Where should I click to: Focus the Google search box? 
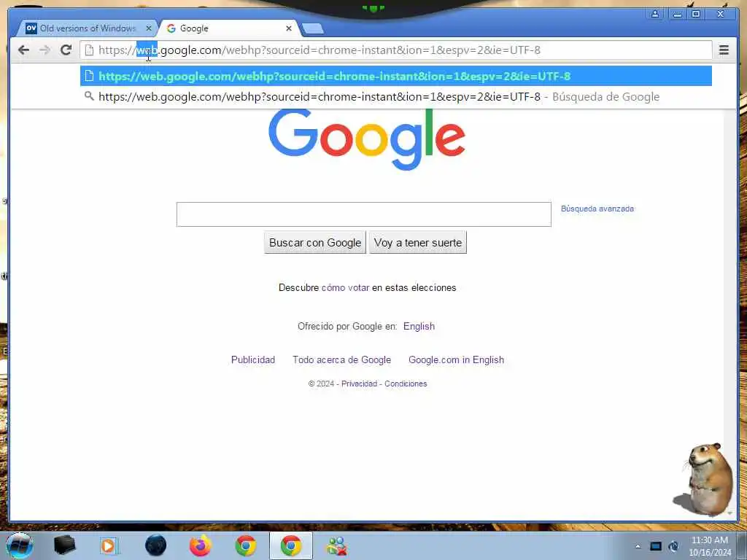[x=364, y=214]
